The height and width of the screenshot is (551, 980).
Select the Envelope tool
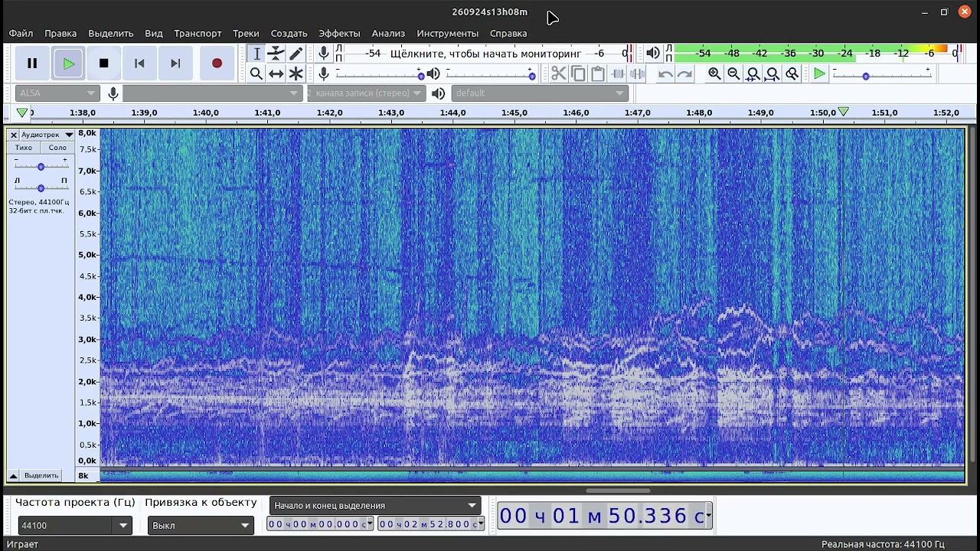pos(276,54)
